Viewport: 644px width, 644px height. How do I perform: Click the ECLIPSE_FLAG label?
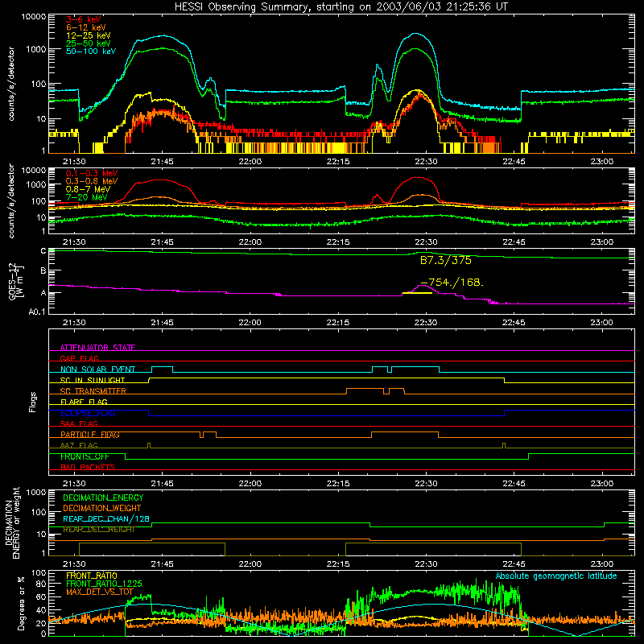click(88, 413)
